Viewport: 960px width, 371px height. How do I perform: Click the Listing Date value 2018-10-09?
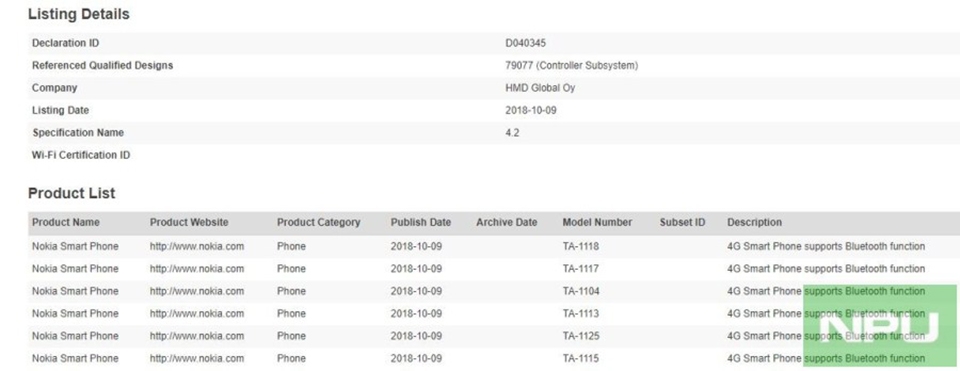tap(531, 110)
